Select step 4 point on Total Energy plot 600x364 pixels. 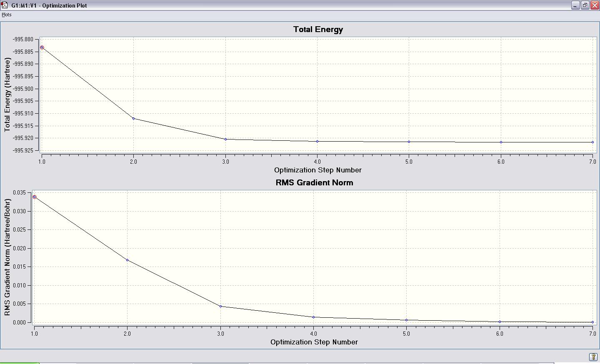317,141
